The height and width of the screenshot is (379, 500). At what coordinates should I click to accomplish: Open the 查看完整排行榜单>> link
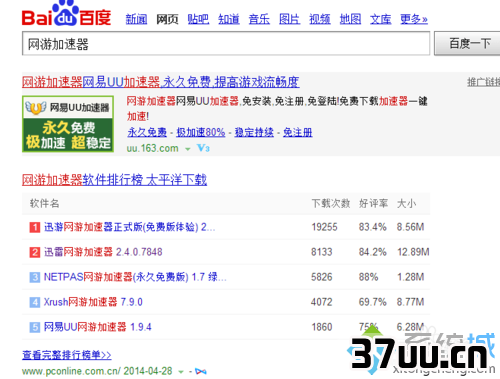pos(67,355)
